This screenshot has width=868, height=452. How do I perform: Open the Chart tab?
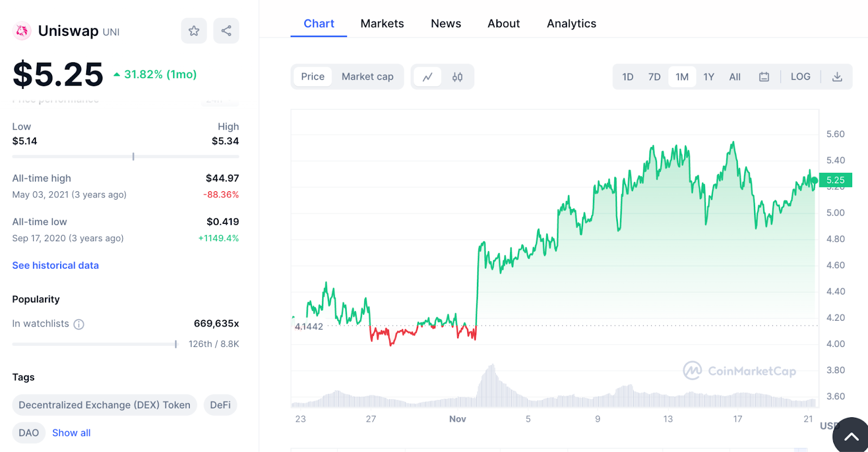[x=318, y=24]
